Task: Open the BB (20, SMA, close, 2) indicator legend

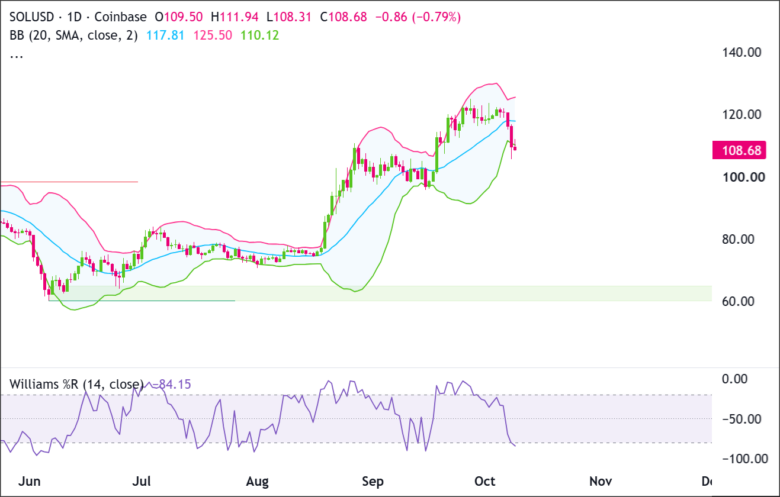Action: pyautogui.click(x=74, y=35)
